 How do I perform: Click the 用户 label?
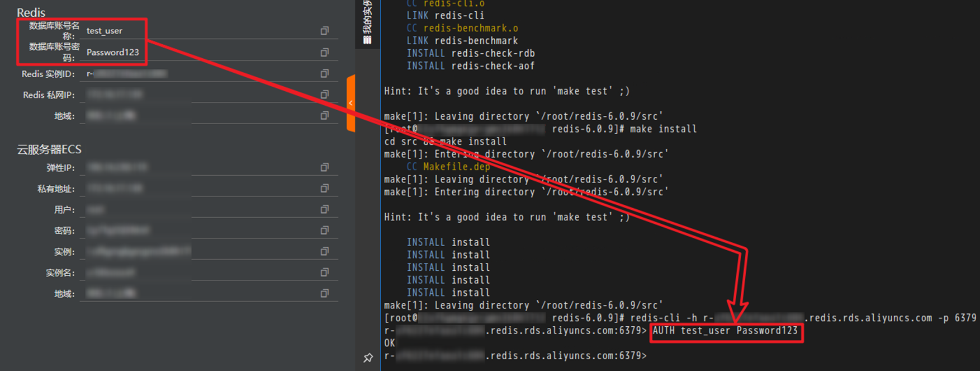[64, 210]
